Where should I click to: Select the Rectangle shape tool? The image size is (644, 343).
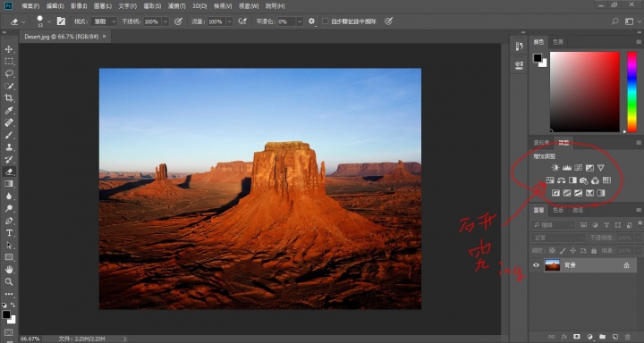tap(9, 257)
